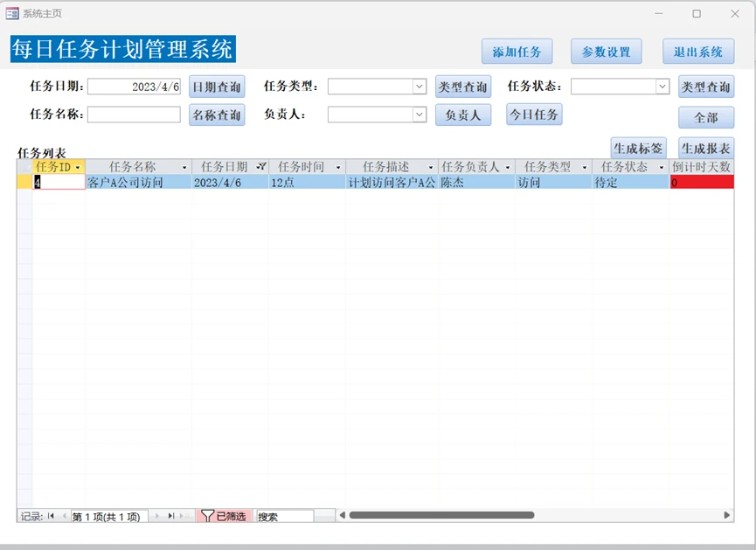Run 日期查询 search button

[x=217, y=87]
